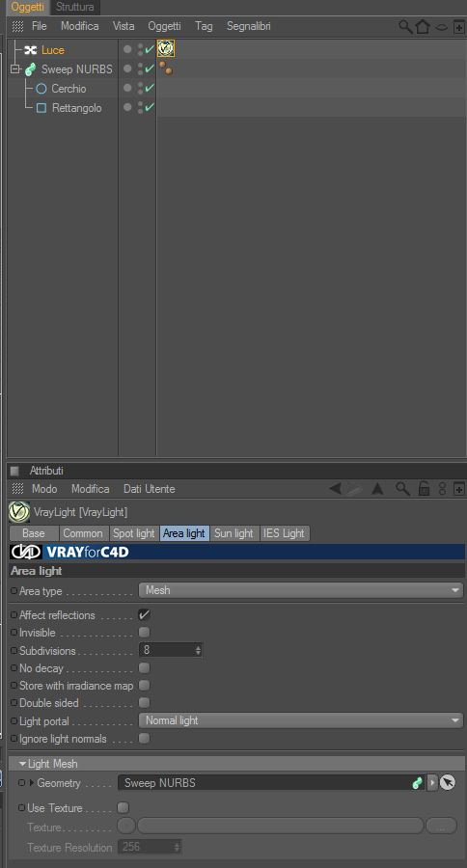Click the eye icon in Object Manager toolbar
Screen dimensions: 467x868
pyautogui.click(x=441, y=27)
